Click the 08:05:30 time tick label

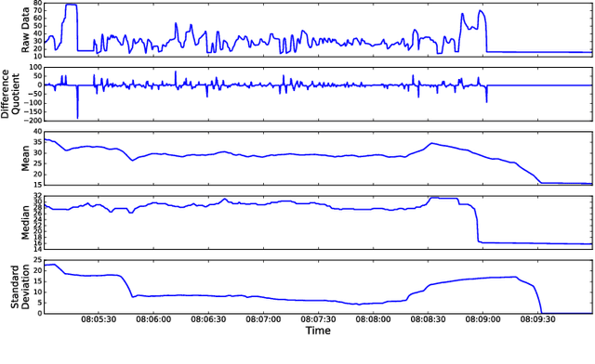pyautogui.click(x=99, y=319)
